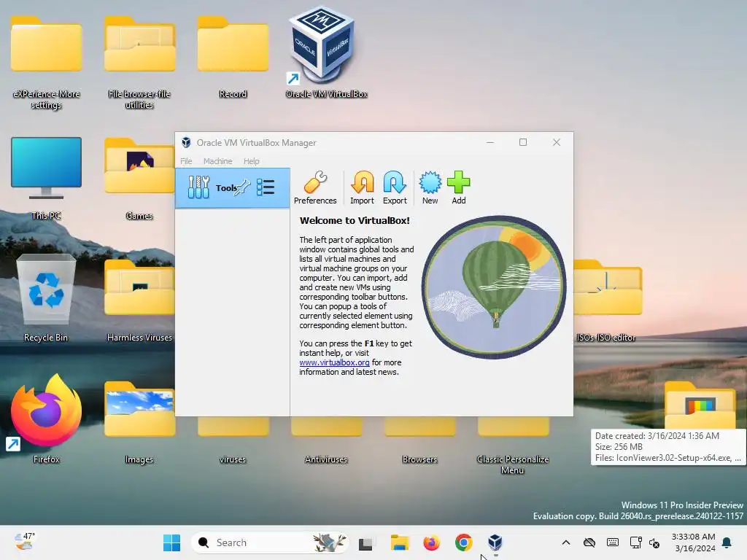
Task: Open Task View on the taskbar
Action: pos(365,542)
